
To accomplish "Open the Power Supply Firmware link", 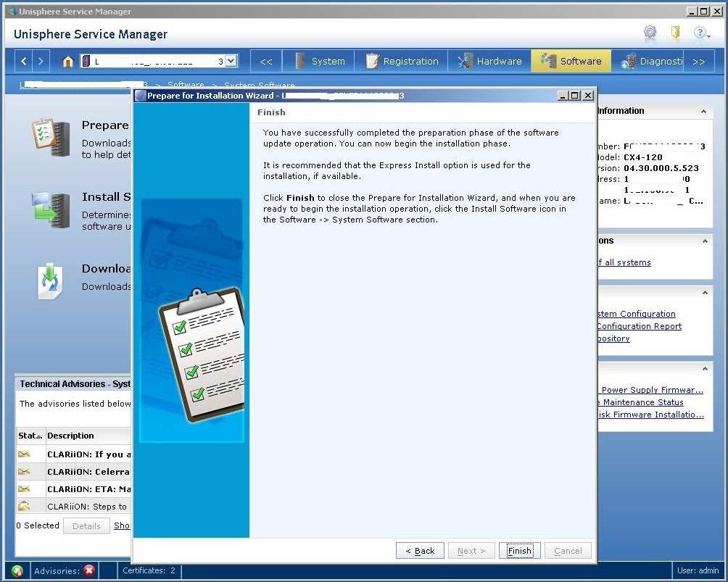I will pyautogui.click(x=651, y=390).
